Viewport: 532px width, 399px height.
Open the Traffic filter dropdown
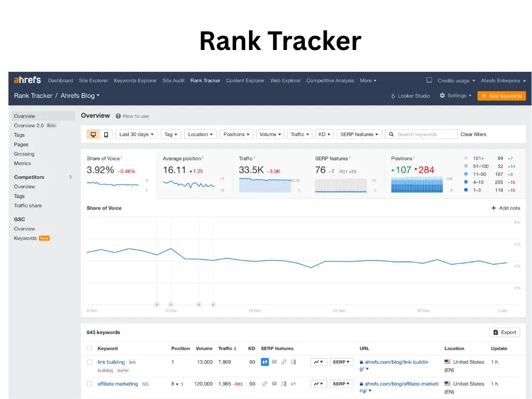tap(300, 135)
